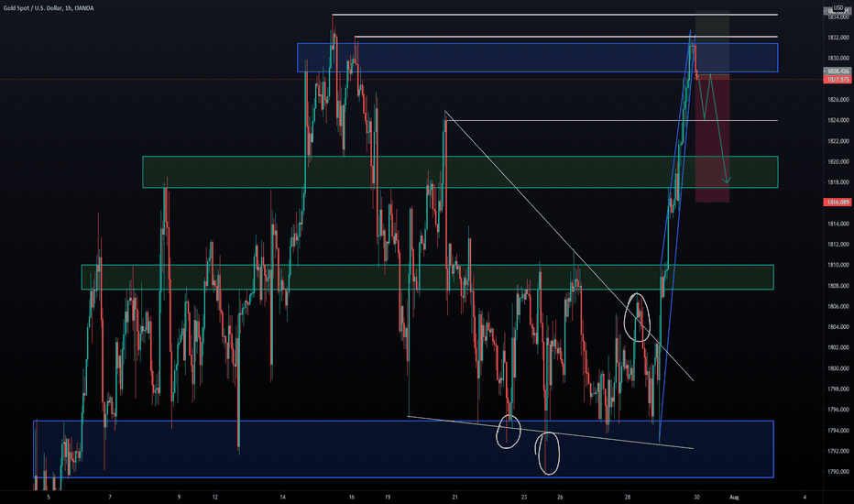Click the 1792.000 price axis label

(838, 451)
